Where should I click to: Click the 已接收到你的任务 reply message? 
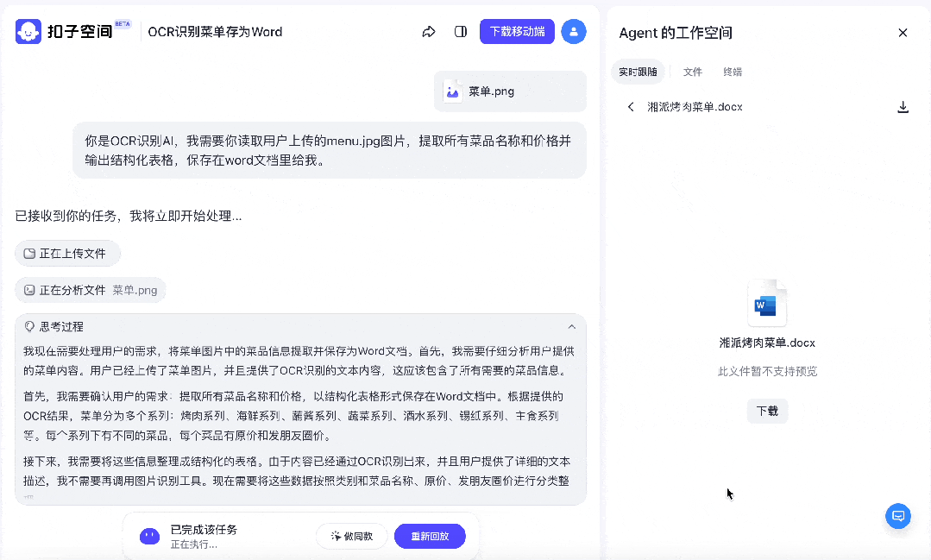click(129, 217)
